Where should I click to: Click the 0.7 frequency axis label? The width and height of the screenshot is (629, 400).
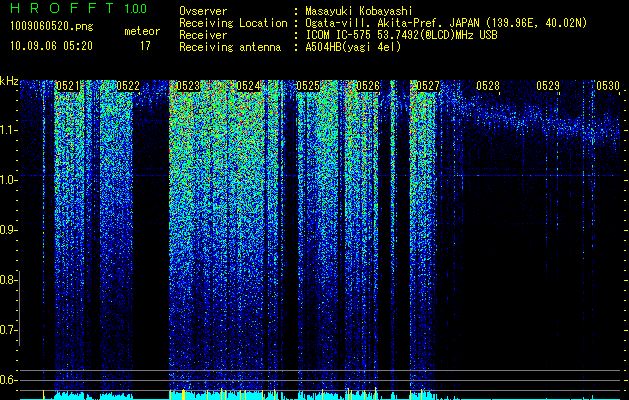coord(8,330)
